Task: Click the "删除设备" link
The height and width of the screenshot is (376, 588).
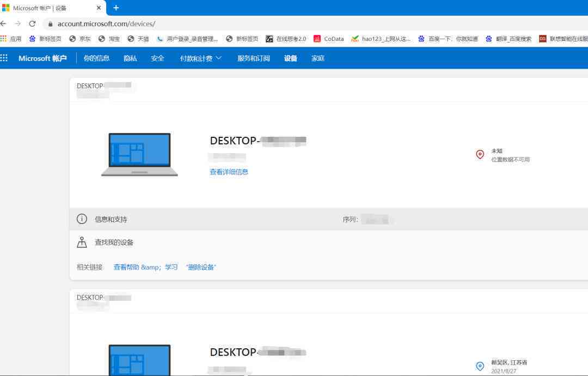Action: (201, 267)
